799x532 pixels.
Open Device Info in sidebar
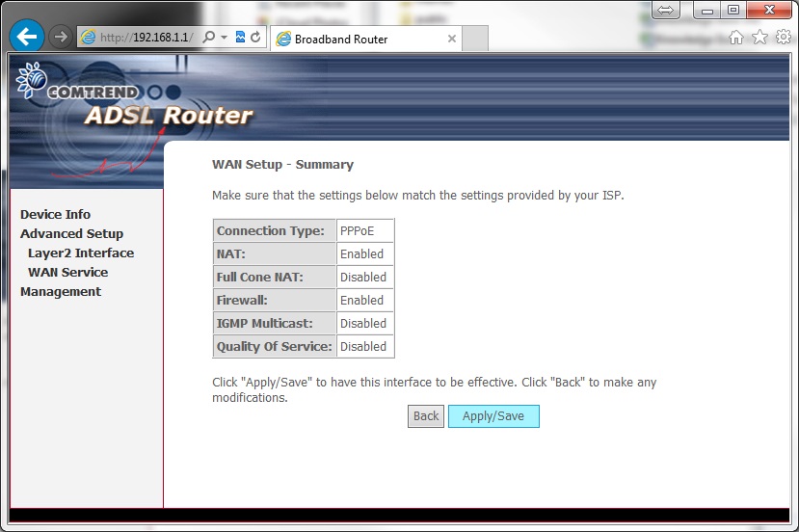coord(56,215)
